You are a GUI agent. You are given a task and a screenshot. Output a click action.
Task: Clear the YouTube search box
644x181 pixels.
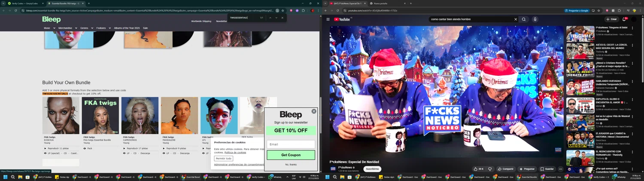coord(516,19)
